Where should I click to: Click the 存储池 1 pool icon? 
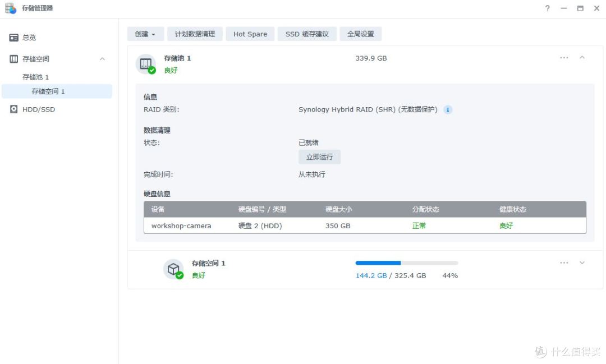pos(146,64)
